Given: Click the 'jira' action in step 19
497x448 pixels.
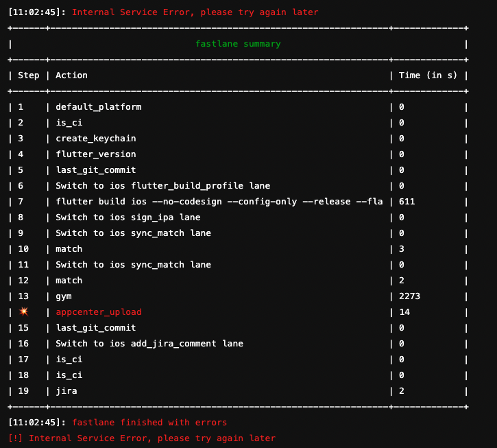Looking at the screenshot, I should coord(66,391).
